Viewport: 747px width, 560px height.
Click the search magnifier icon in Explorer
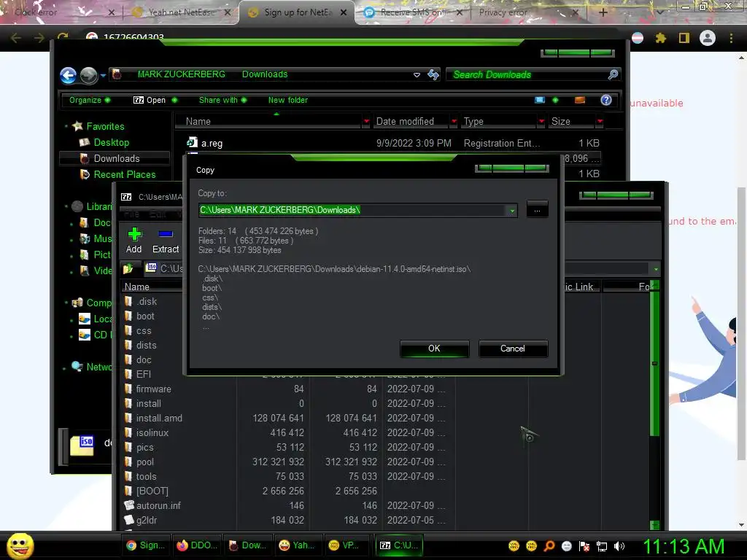613,74
